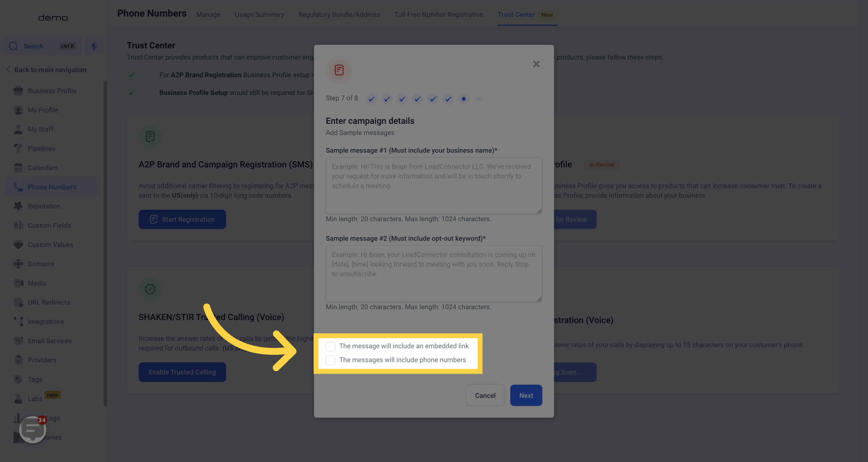Click the Next button
The image size is (868, 462).
tap(526, 395)
